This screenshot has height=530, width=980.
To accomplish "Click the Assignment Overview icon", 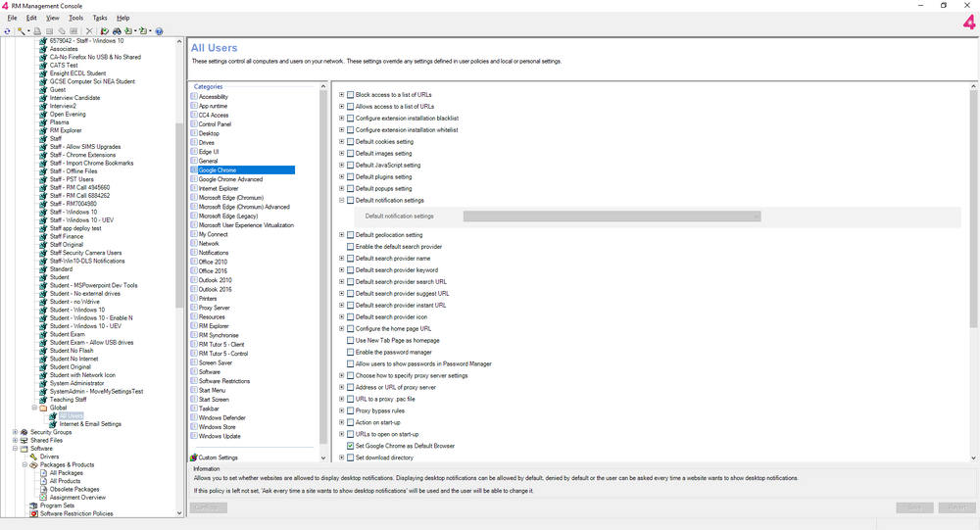I will [44, 497].
